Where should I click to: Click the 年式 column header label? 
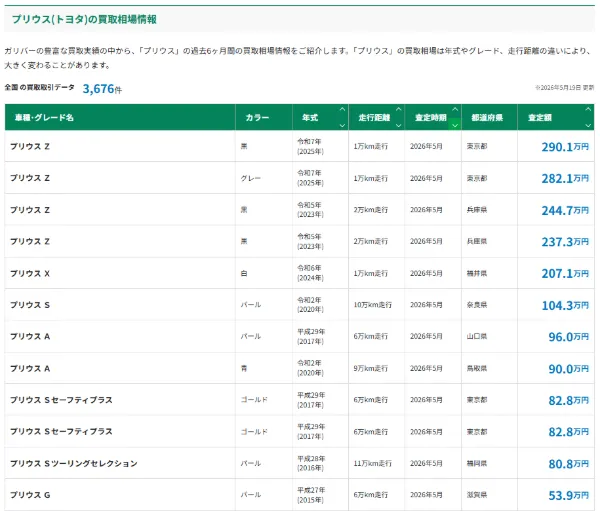(x=310, y=118)
